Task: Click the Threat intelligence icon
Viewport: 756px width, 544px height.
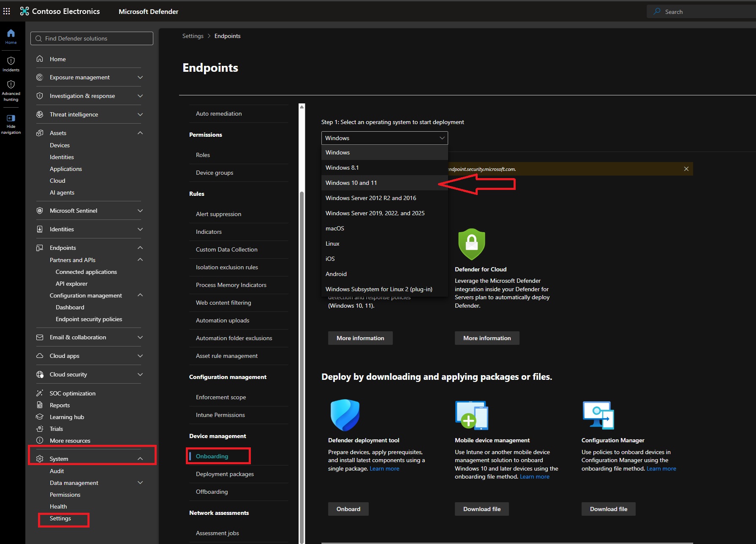Action: click(x=40, y=114)
